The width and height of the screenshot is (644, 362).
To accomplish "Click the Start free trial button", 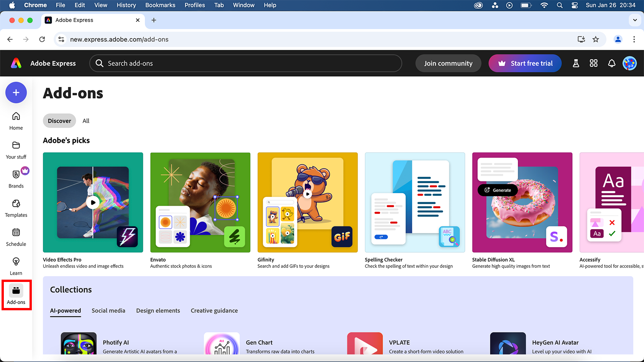I will pyautogui.click(x=525, y=63).
